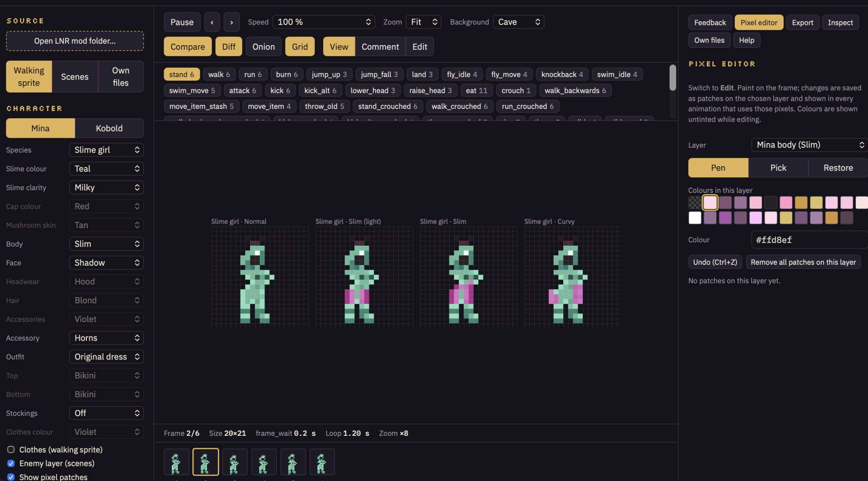Pick the white colour swatch
This screenshot has height=481, width=868.
[x=695, y=218]
